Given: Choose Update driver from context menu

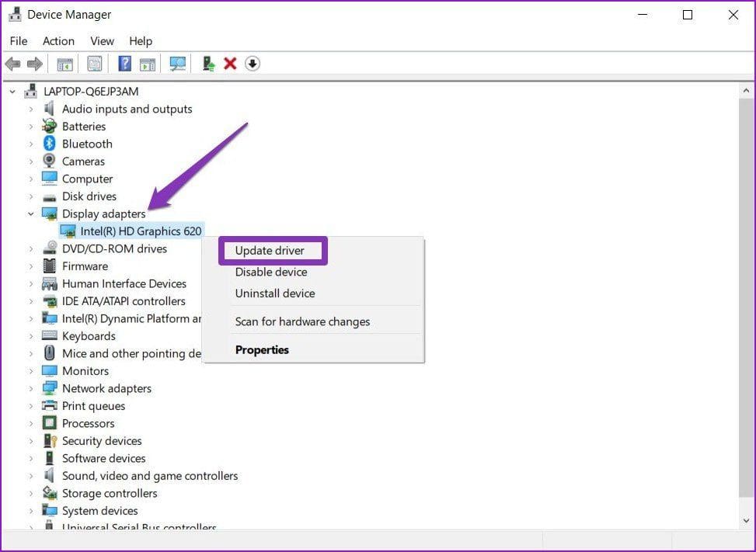Looking at the screenshot, I should pyautogui.click(x=270, y=251).
